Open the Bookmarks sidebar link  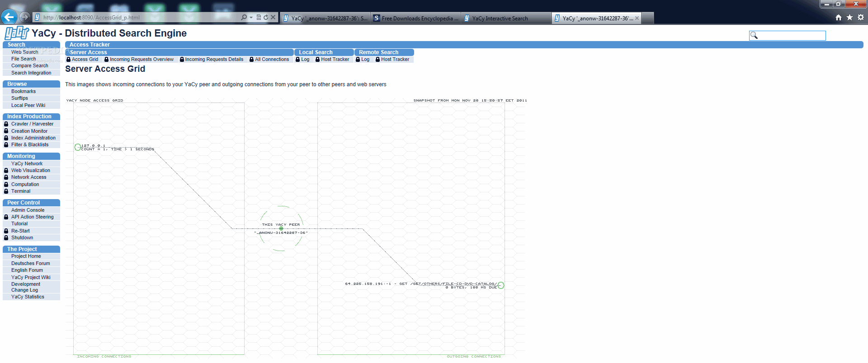(24, 91)
